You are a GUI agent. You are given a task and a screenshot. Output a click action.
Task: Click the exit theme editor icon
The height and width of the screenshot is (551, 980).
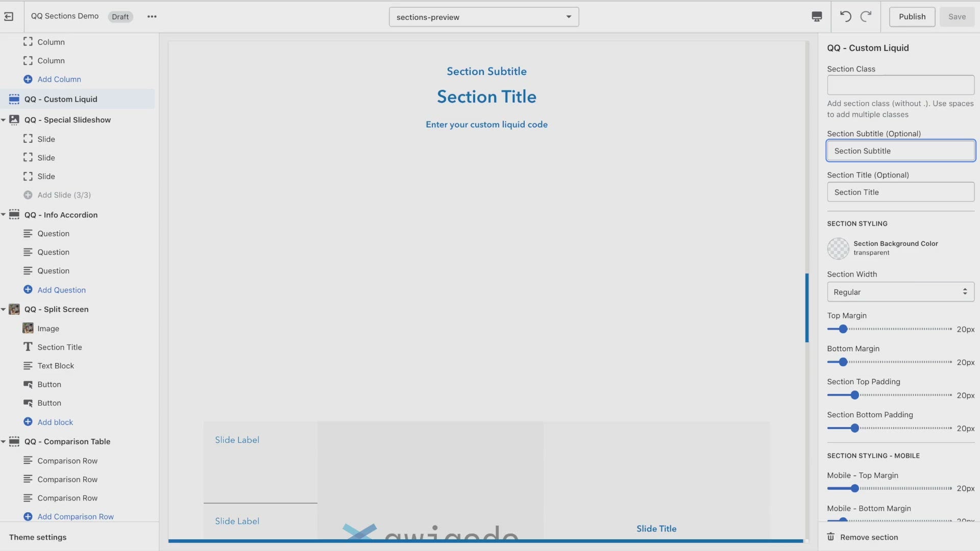pyautogui.click(x=8, y=16)
